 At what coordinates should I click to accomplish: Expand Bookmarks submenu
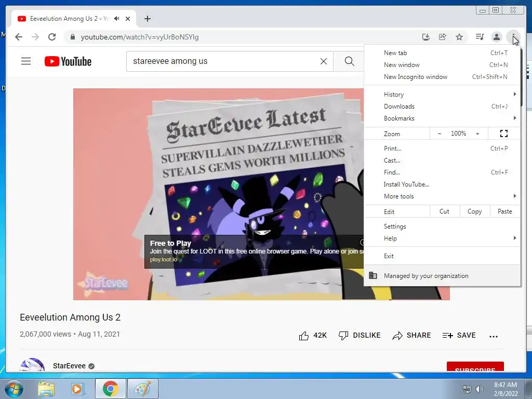pos(442,118)
